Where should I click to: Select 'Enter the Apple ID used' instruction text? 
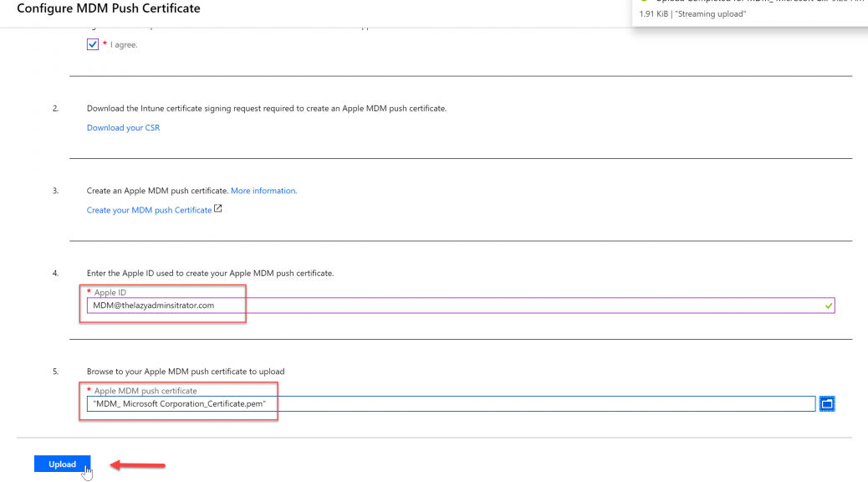pyautogui.click(x=211, y=273)
